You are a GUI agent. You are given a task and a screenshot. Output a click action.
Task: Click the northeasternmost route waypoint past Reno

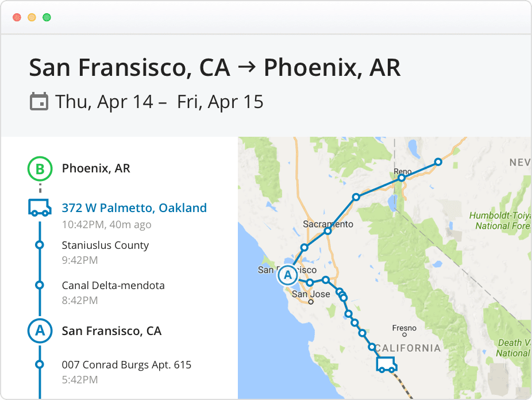pos(438,162)
